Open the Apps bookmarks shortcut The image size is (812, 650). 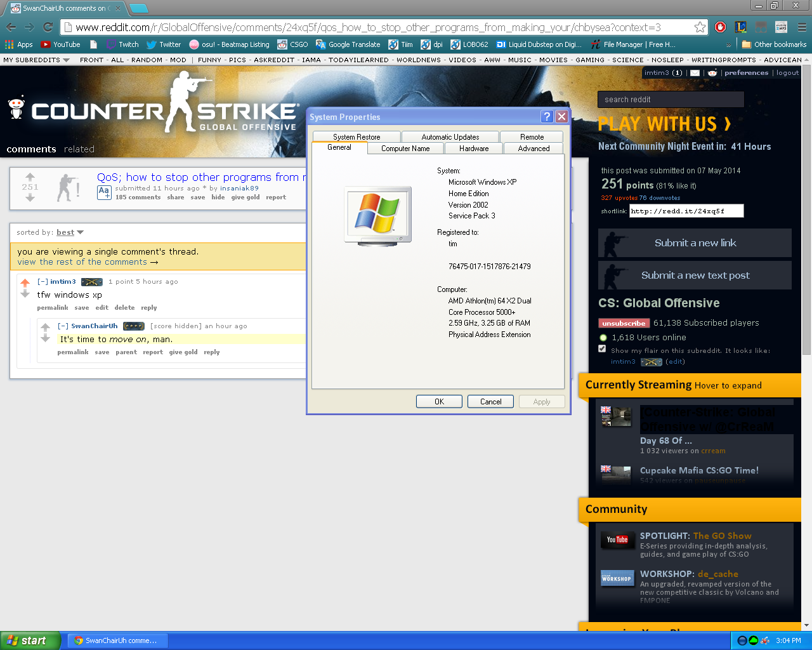click(18, 44)
